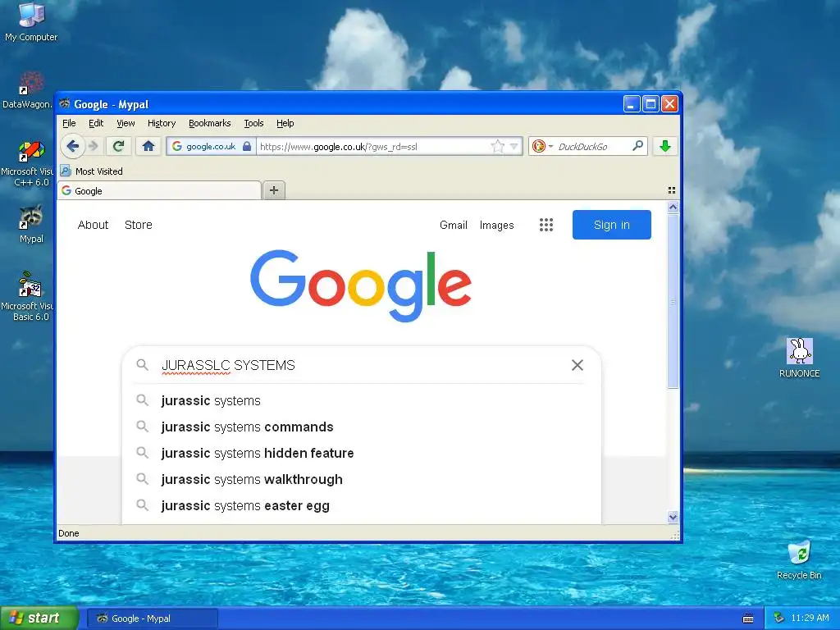The height and width of the screenshot is (630, 840).
Task: Show all tabs with the grid icon
Action: [x=672, y=190]
